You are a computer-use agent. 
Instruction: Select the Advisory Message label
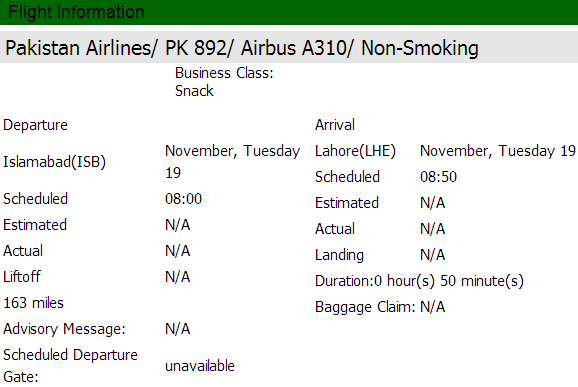65,329
